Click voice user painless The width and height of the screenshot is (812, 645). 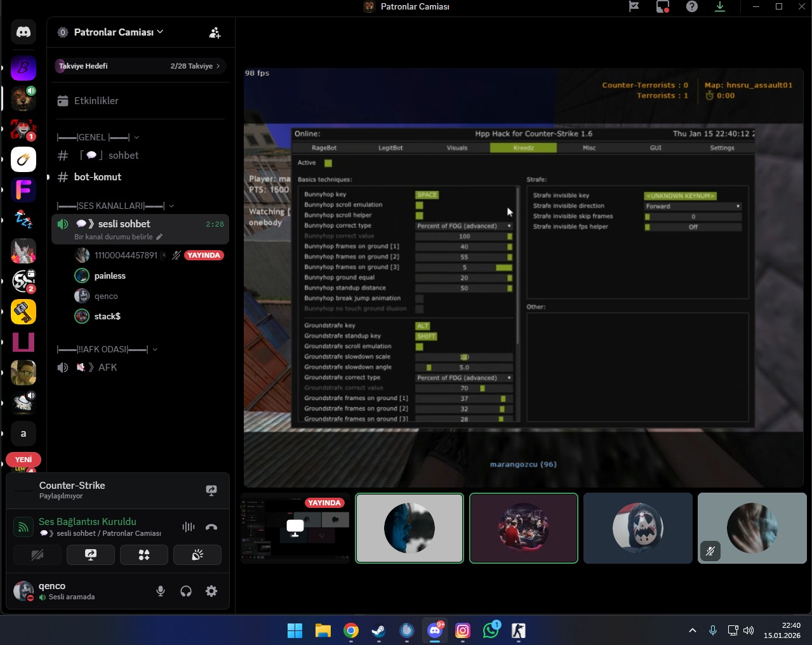[x=149, y=276]
